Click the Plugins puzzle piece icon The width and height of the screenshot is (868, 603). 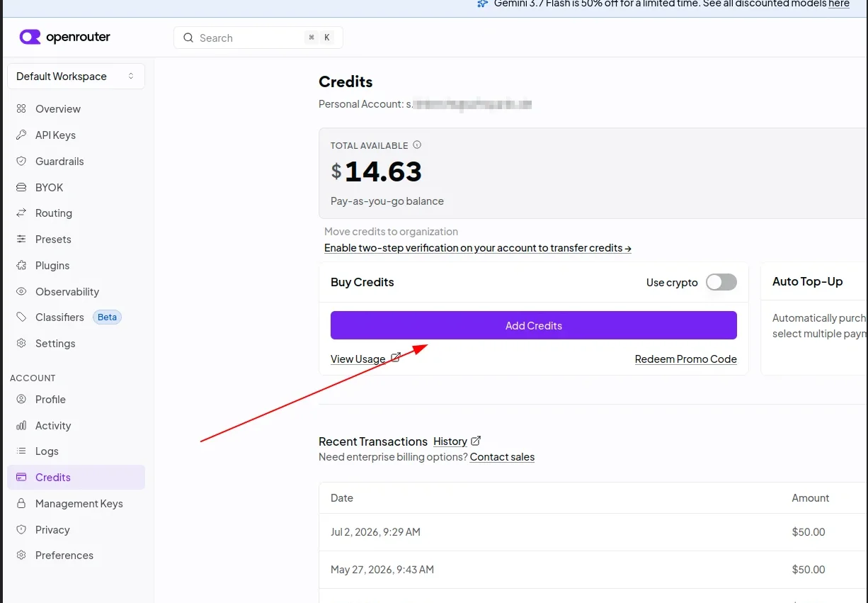(21, 265)
